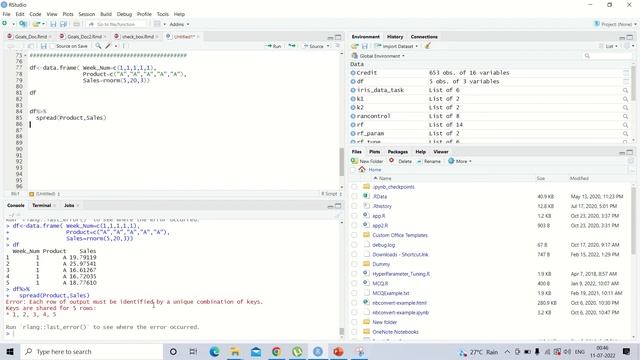The height and width of the screenshot is (360, 640).
Task: Switch to the Packages tab
Action: [x=398, y=152]
